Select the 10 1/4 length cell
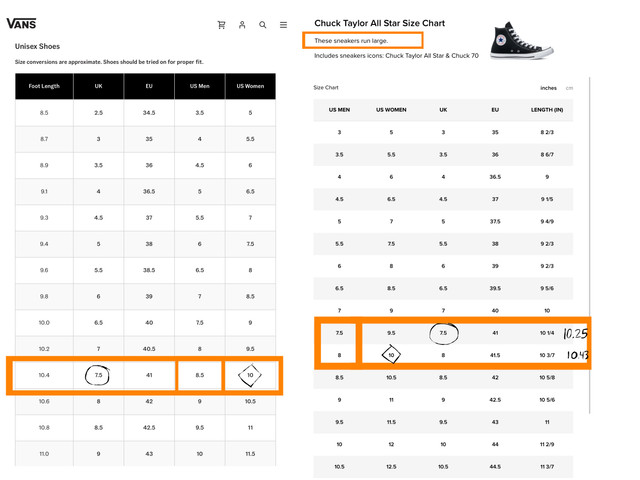The width and height of the screenshot is (640, 480). pos(547,333)
